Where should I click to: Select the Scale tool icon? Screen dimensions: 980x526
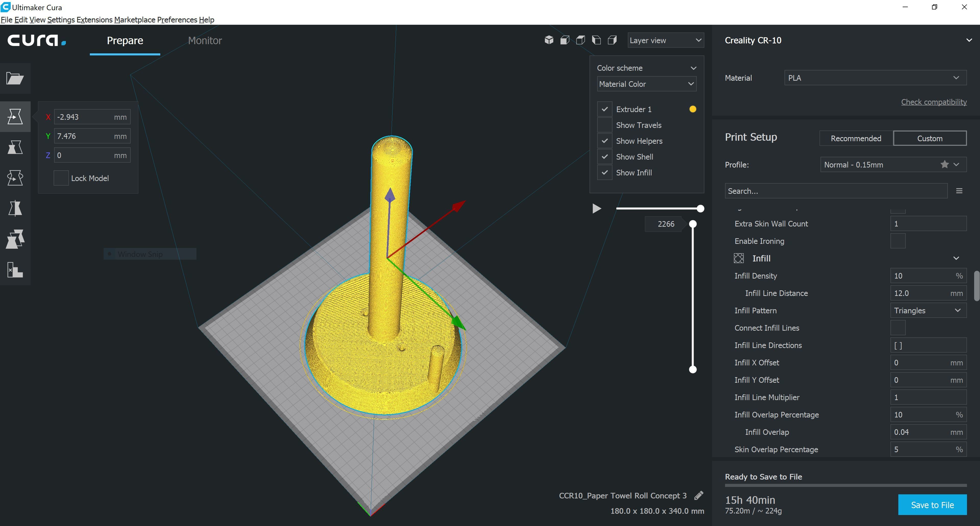tap(15, 147)
